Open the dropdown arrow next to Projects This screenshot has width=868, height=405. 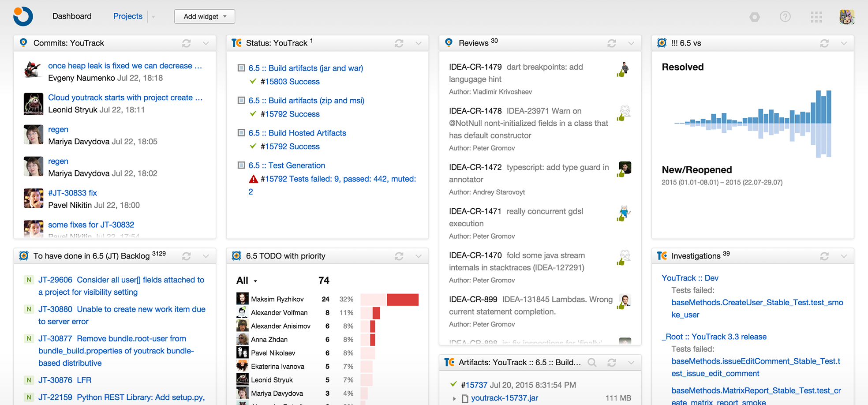point(153,17)
